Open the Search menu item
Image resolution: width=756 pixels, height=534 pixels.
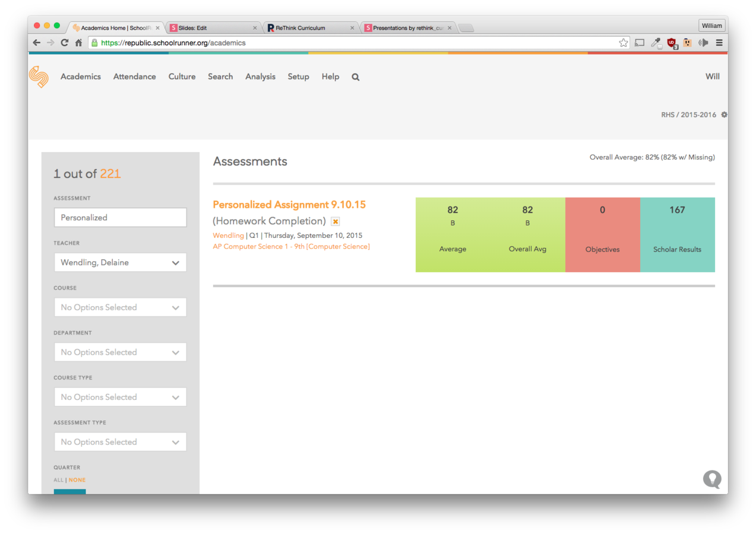click(220, 77)
